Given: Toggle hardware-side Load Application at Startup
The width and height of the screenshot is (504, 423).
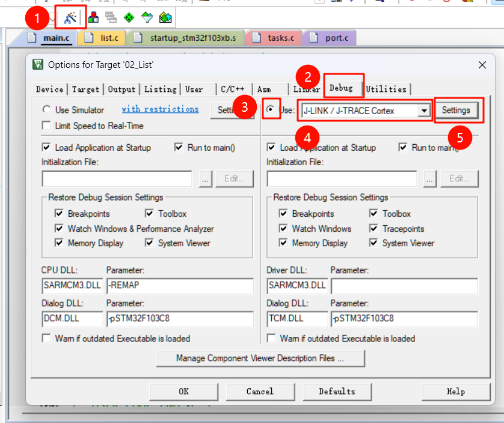Looking at the screenshot, I should [271, 147].
